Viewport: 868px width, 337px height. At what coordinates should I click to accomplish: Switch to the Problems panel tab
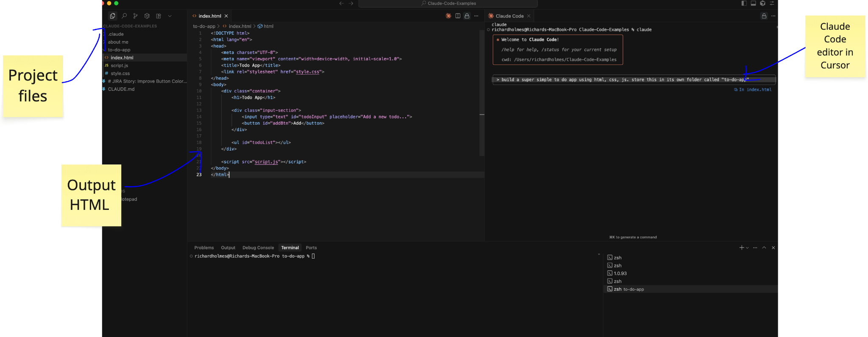(204, 248)
